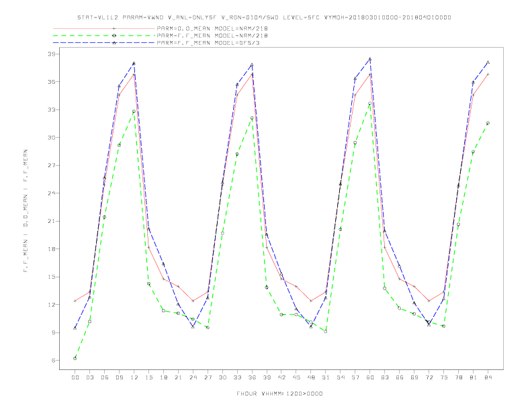This screenshot has height=411, width=532.
Task: Click x-axis forecast hour label 75
Action: tap(444, 377)
